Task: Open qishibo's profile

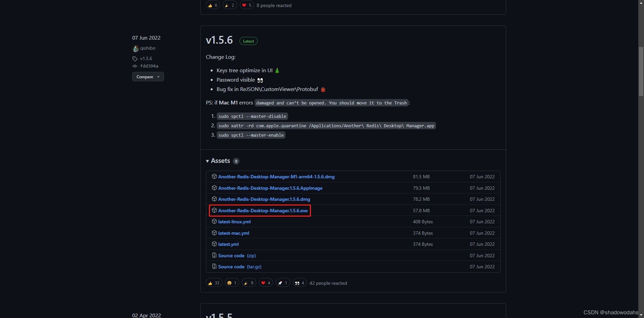Action: [148, 48]
